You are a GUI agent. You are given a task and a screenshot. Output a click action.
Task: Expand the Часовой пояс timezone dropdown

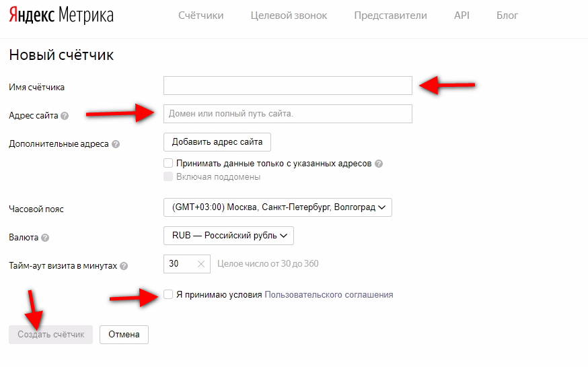[277, 207]
